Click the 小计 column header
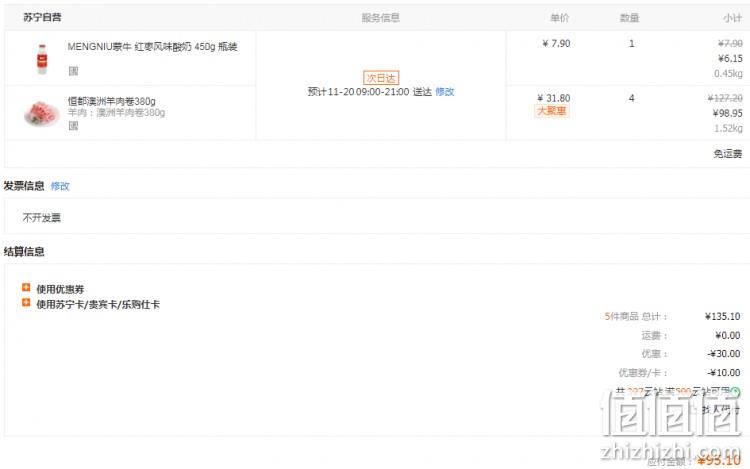 point(732,18)
